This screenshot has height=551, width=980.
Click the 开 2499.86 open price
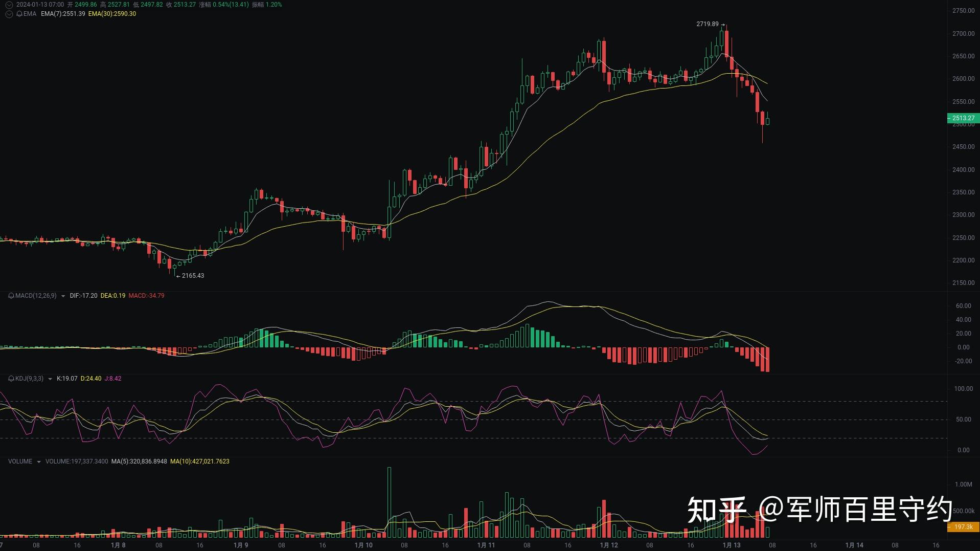(82, 5)
